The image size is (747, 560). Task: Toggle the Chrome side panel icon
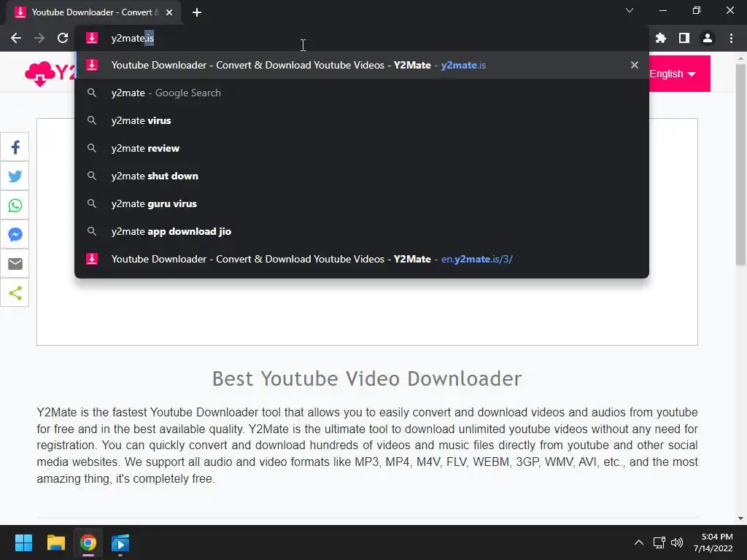[684, 38]
